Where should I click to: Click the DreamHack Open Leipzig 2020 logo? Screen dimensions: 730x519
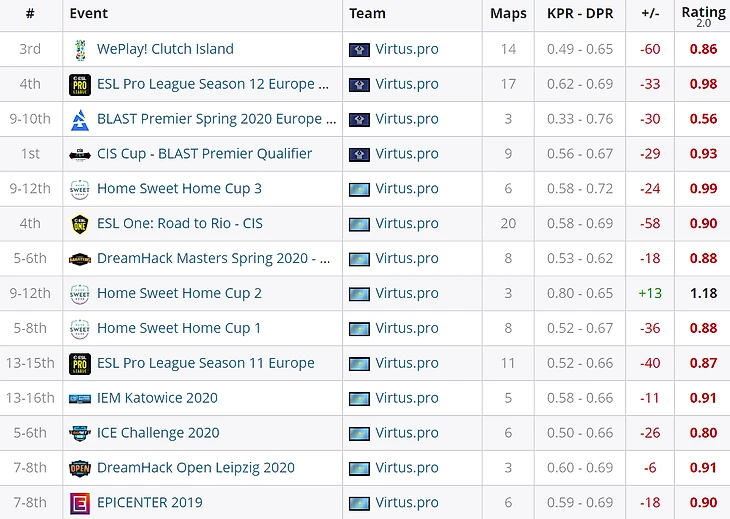coord(80,468)
